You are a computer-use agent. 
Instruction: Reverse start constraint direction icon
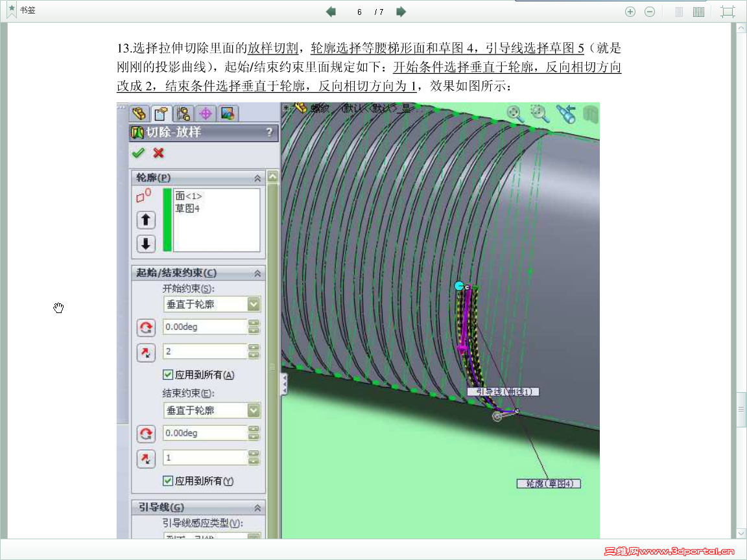(146, 327)
